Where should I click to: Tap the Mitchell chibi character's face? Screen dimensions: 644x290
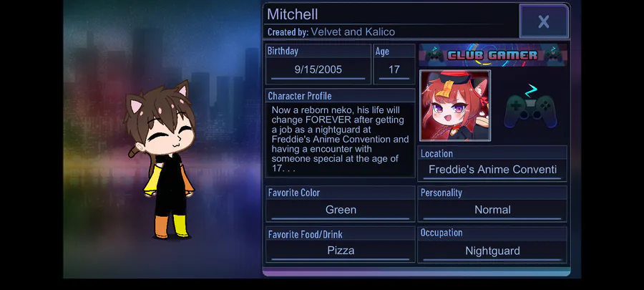[x=169, y=135]
